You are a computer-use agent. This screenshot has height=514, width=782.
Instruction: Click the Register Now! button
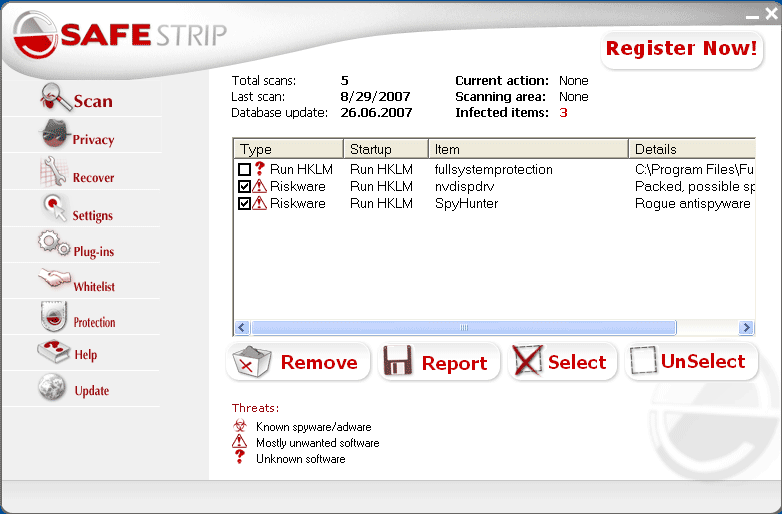click(682, 49)
